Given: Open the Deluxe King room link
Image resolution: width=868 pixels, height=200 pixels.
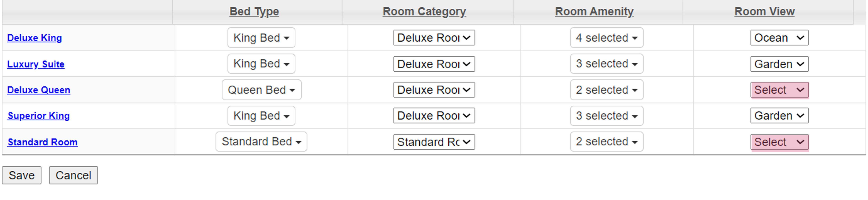Looking at the screenshot, I should click(34, 38).
